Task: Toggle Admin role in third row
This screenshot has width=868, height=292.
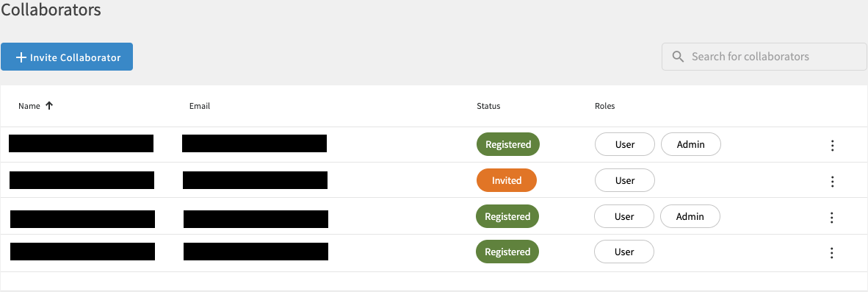Action: 690,216
